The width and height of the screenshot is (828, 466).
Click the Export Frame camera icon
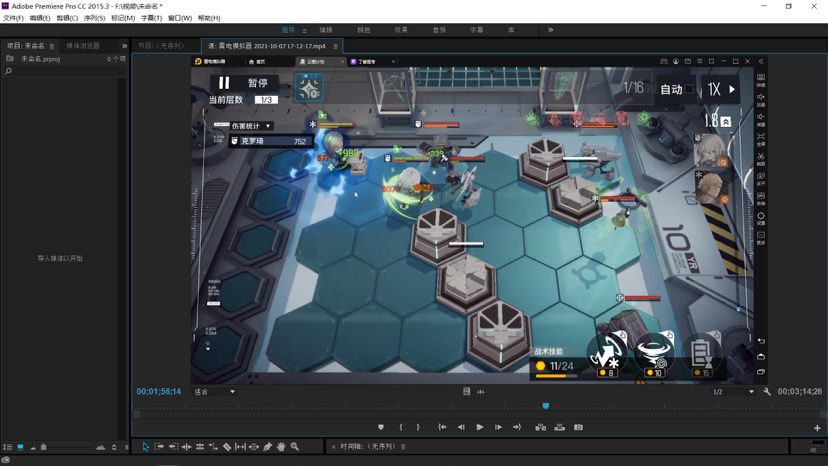[578, 427]
